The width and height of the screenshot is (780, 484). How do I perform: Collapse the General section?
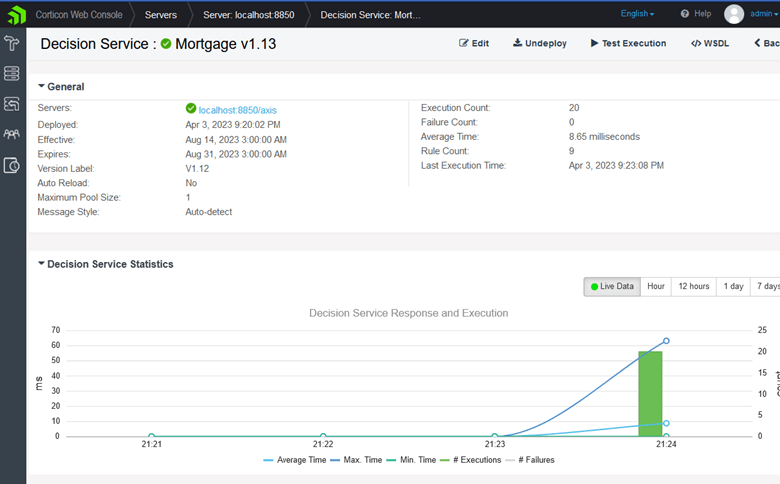tap(42, 87)
